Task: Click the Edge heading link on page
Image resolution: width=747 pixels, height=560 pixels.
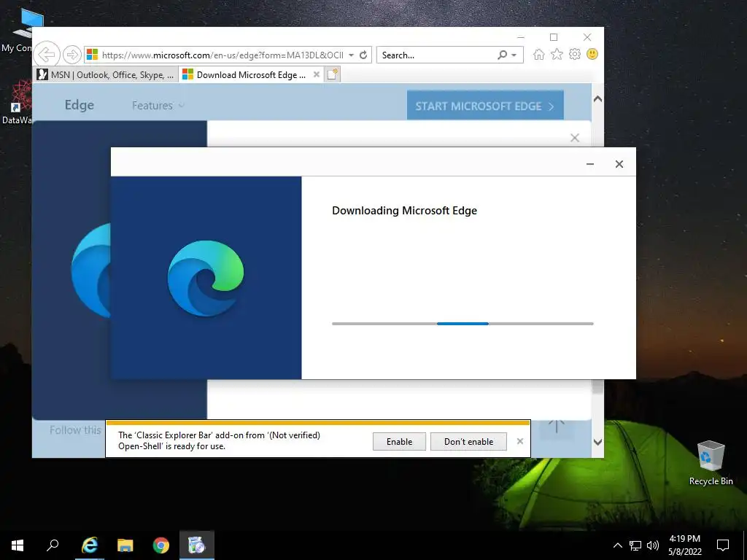Action: pos(79,105)
